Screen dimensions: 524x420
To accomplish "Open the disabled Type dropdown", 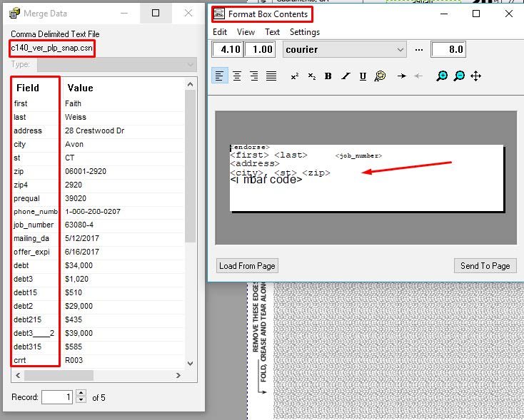I will (x=117, y=64).
